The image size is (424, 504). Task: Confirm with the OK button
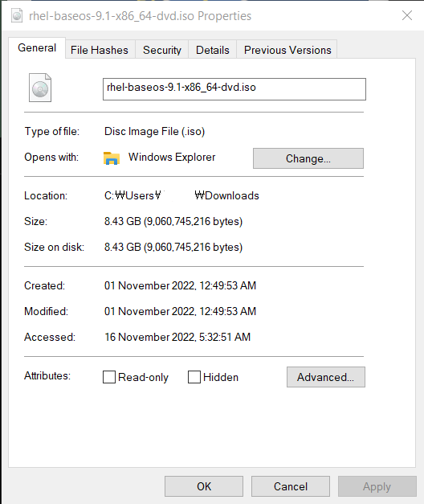204,486
